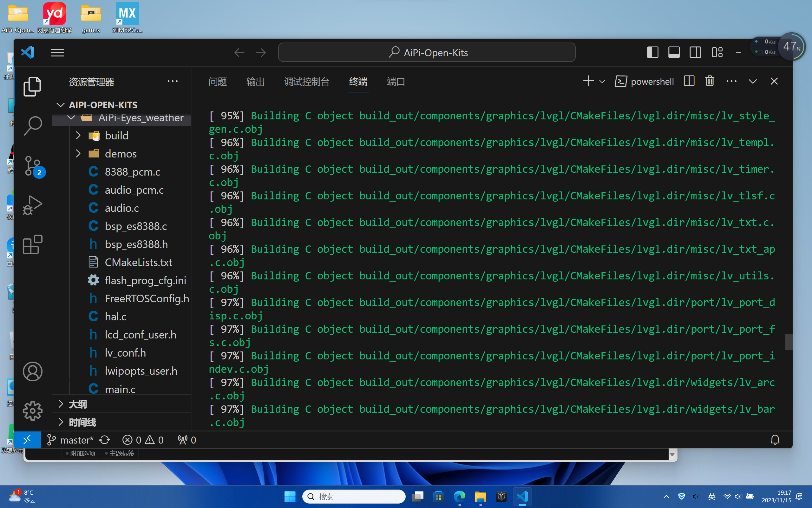The image size is (812, 508).
Task: Close the terminal panel
Action: (774, 81)
